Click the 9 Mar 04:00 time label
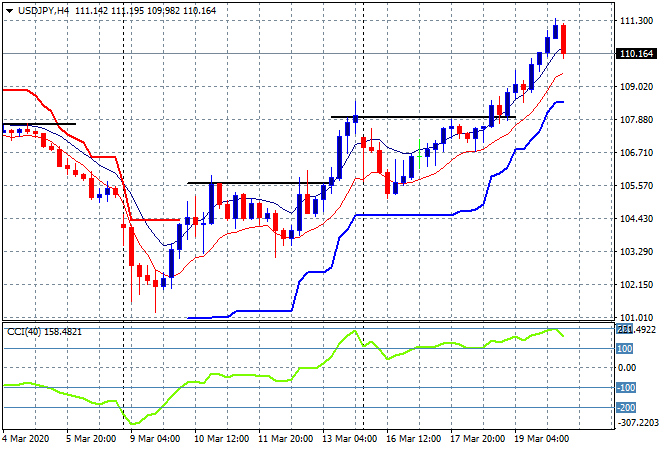 pyautogui.click(x=155, y=439)
